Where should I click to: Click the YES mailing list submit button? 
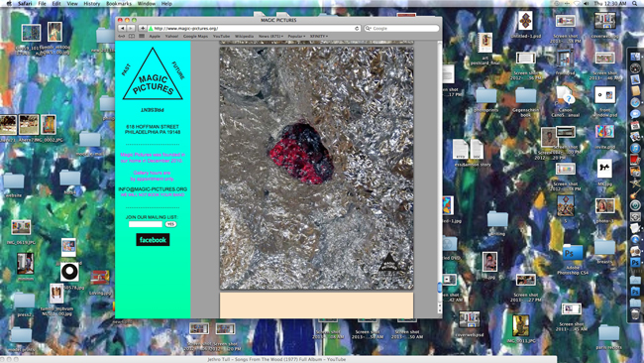click(170, 224)
